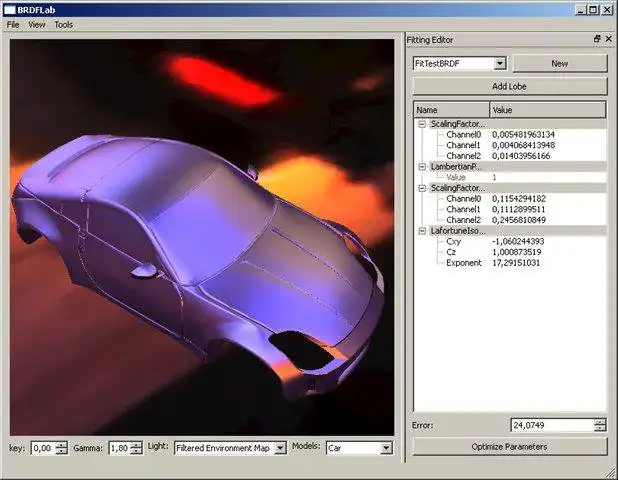Viewport: 618px width, 480px height.
Task: Click the Gamma value input field
Action: point(119,448)
